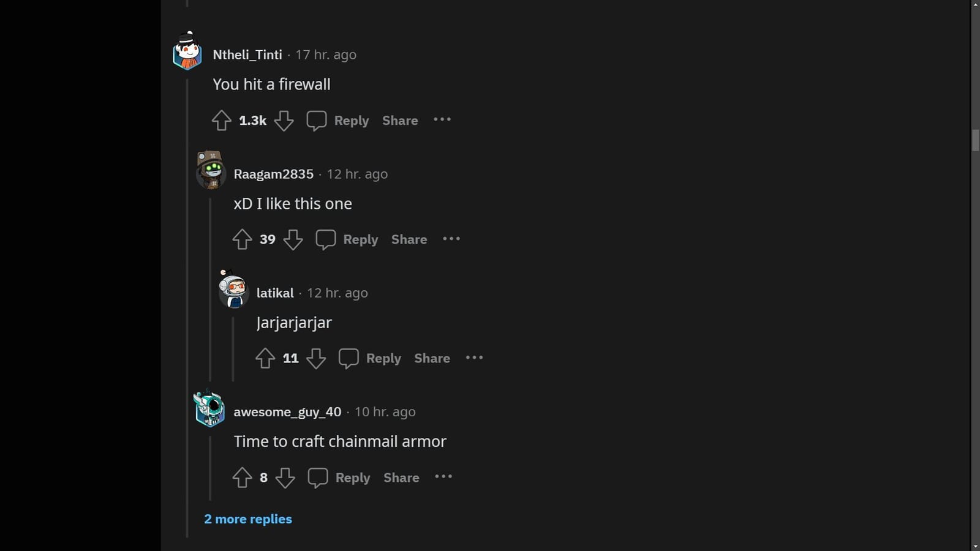Upvote Ntheli_Tinti's firewall comment

pyautogui.click(x=221, y=121)
